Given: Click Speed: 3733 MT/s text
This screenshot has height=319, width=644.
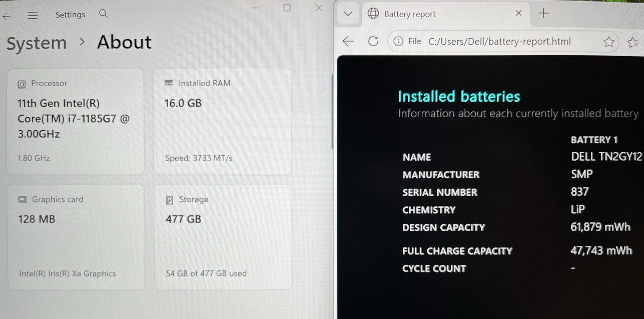Looking at the screenshot, I should pyautogui.click(x=198, y=158).
